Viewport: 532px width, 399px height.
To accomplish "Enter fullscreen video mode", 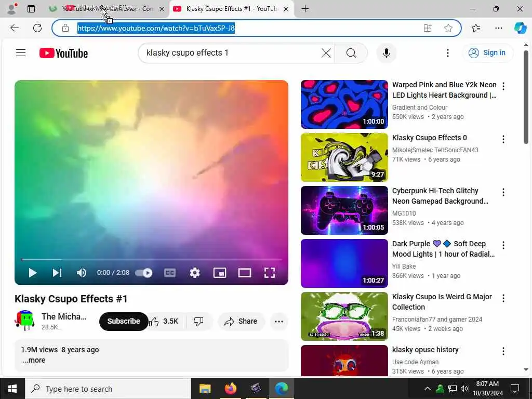I will click(x=270, y=273).
